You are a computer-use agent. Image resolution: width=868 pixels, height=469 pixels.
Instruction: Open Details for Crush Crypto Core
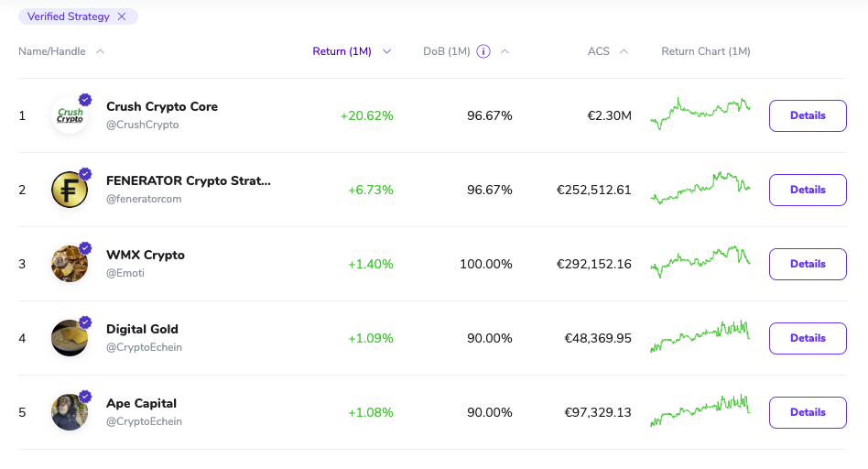point(807,116)
